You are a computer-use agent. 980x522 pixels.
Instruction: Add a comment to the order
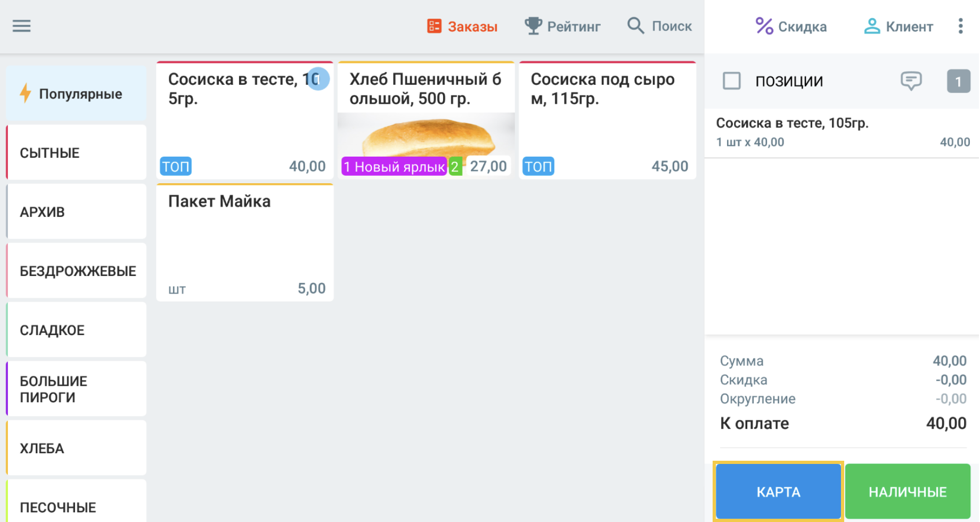[x=911, y=81]
